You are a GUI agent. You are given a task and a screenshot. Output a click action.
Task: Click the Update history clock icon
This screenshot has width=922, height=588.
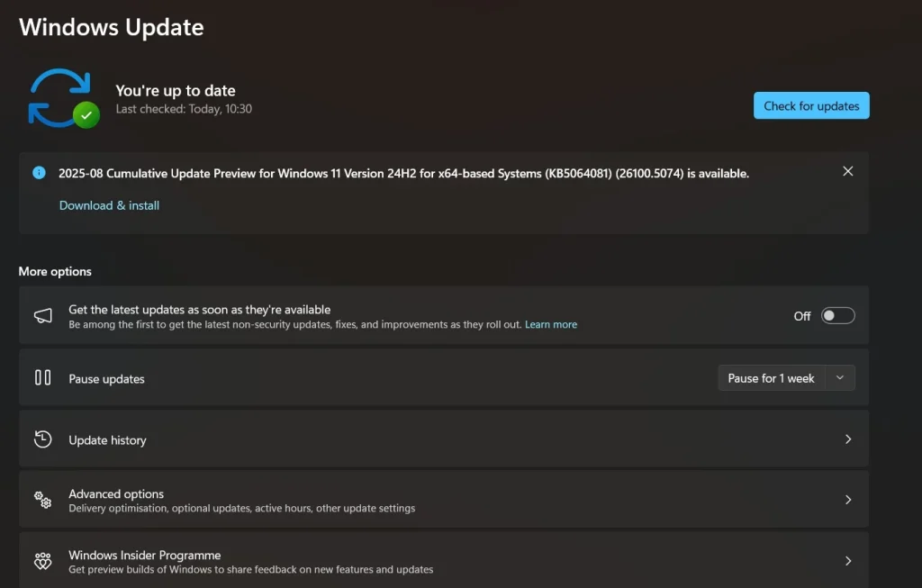click(x=42, y=439)
